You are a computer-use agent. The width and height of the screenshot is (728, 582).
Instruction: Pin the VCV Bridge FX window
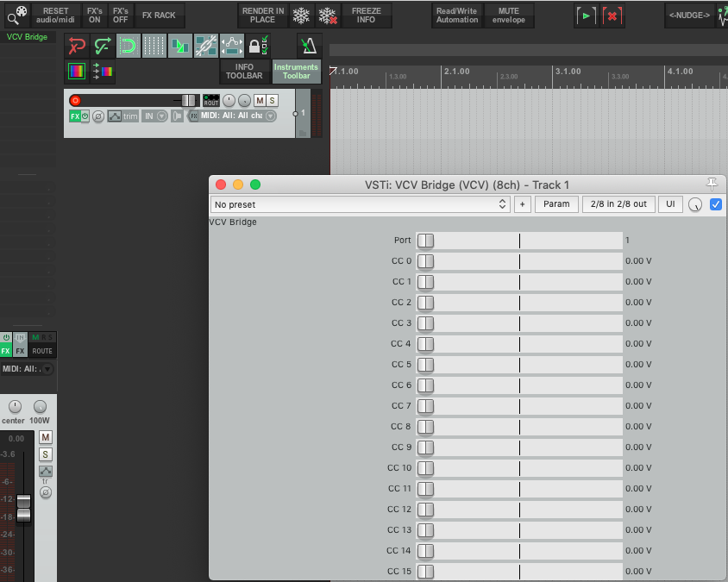click(712, 185)
